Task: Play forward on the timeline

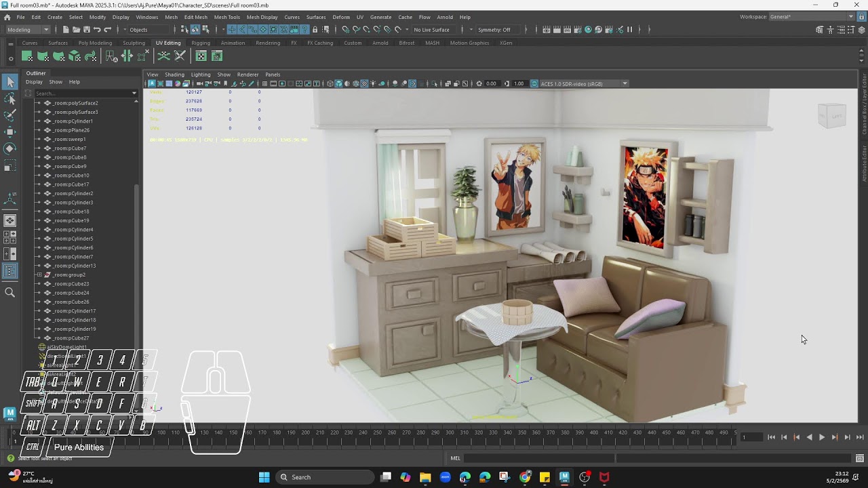Action: point(822,437)
